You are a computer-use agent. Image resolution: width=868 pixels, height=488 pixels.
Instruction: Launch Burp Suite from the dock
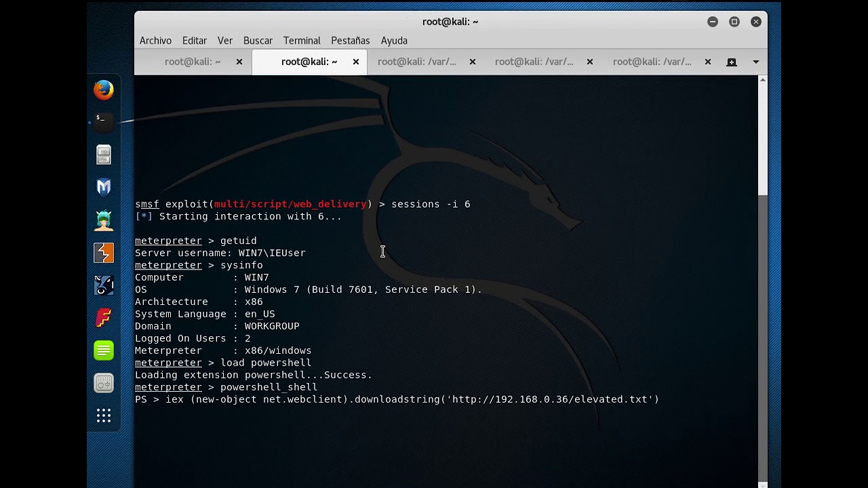click(104, 253)
